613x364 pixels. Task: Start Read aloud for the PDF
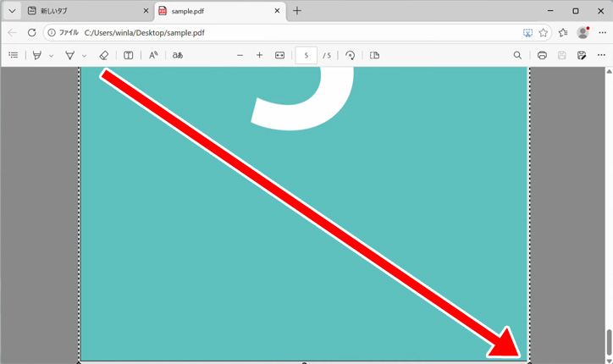point(153,55)
